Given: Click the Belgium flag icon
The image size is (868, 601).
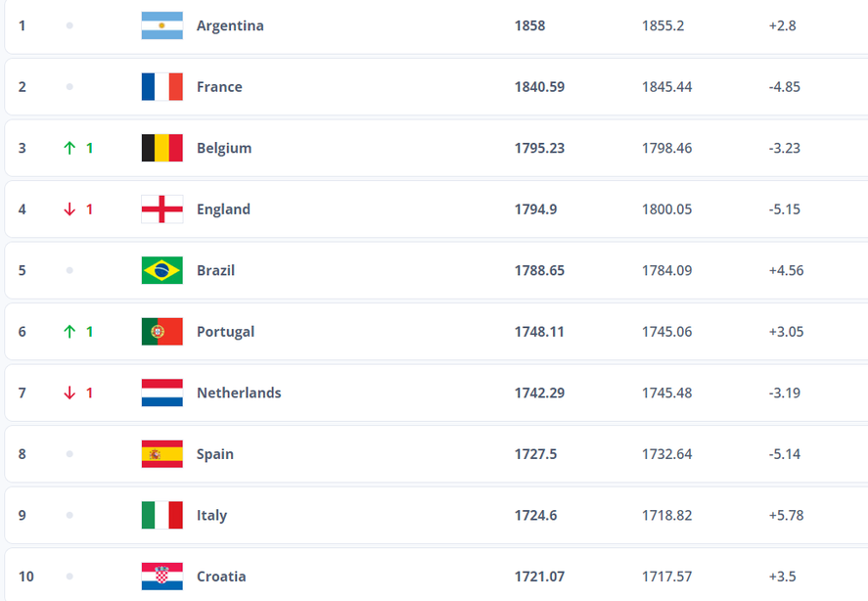Looking at the screenshot, I should 161,148.
